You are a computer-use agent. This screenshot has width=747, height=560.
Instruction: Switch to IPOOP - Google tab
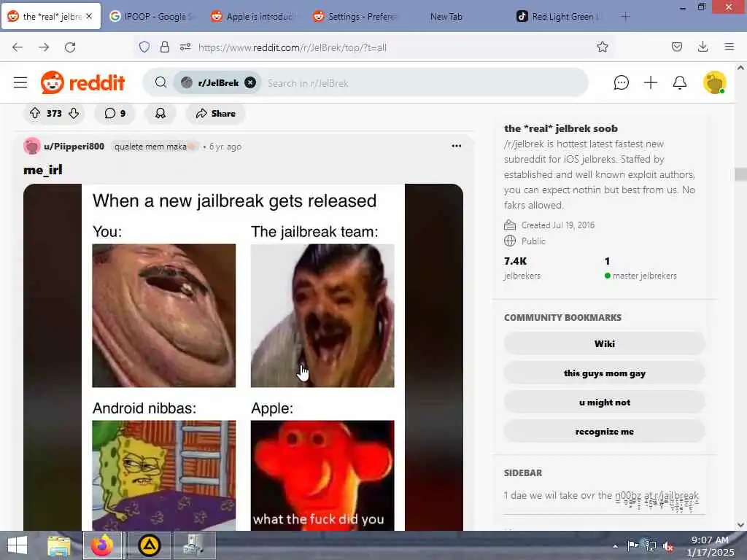pyautogui.click(x=152, y=17)
